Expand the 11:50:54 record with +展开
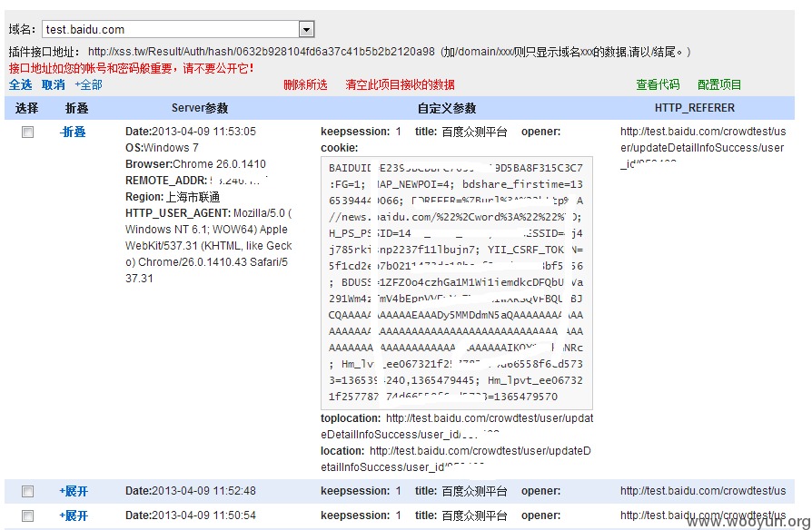812x530 pixels. click(x=74, y=515)
